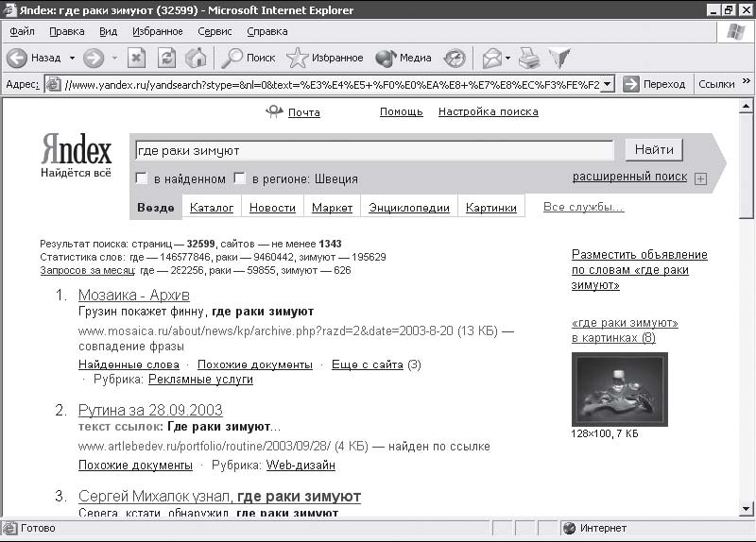This screenshot has width=756, height=542.
Task: Print the page using the printer icon
Action: [x=529, y=58]
